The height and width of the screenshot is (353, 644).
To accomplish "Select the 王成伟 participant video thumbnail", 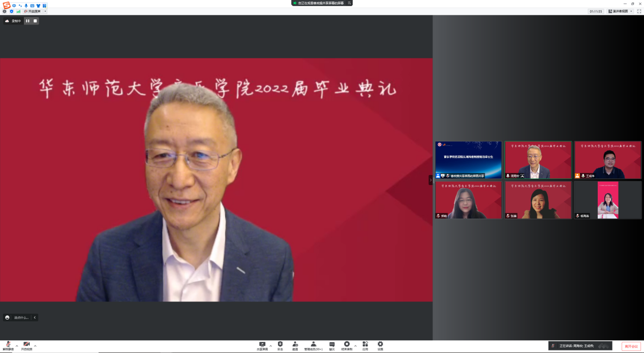I will (x=607, y=160).
